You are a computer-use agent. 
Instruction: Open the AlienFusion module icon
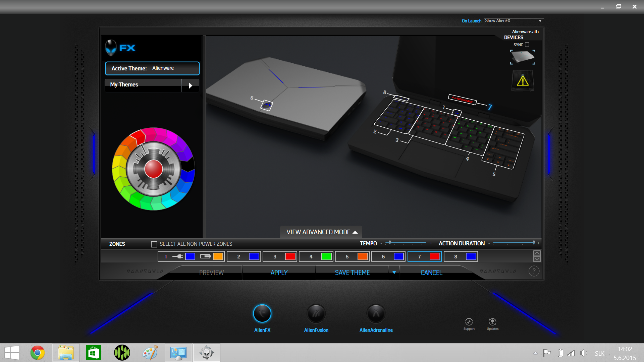[x=316, y=314]
